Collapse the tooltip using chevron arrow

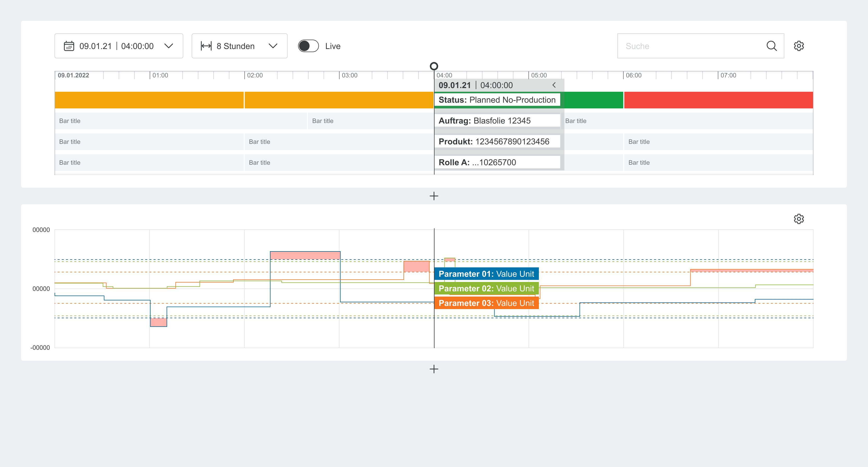click(554, 85)
